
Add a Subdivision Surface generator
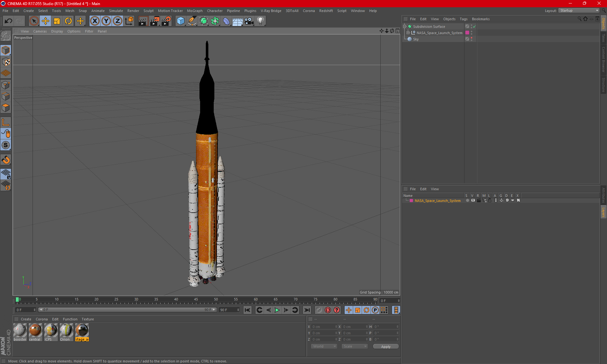[x=204, y=21]
